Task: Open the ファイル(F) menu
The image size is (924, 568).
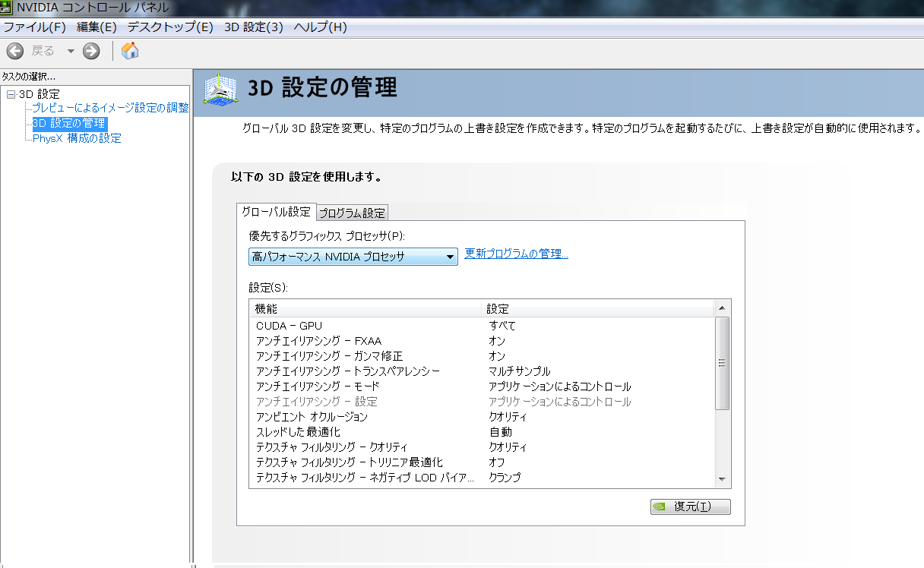Action: (x=35, y=27)
